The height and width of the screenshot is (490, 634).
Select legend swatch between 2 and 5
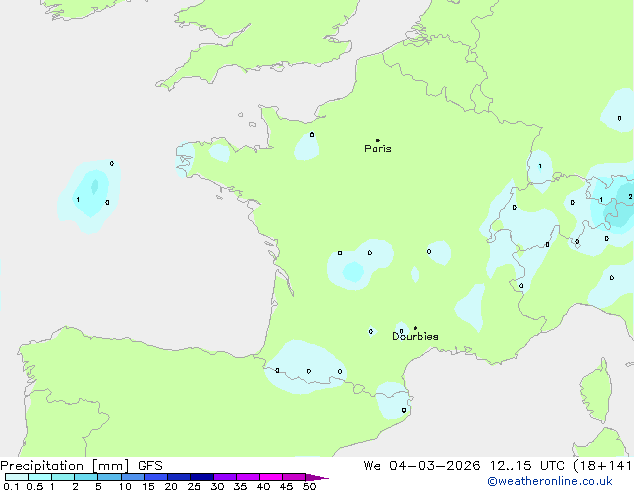(86, 477)
